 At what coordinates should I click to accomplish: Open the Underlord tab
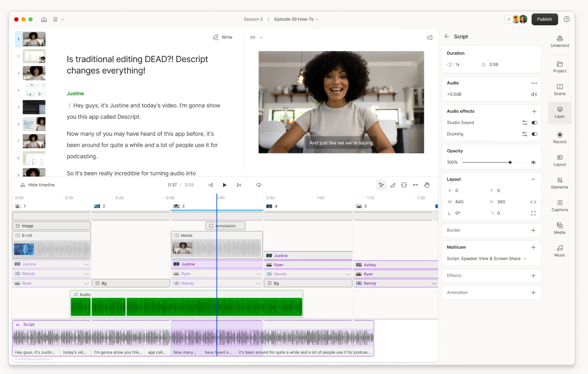tap(560, 41)
